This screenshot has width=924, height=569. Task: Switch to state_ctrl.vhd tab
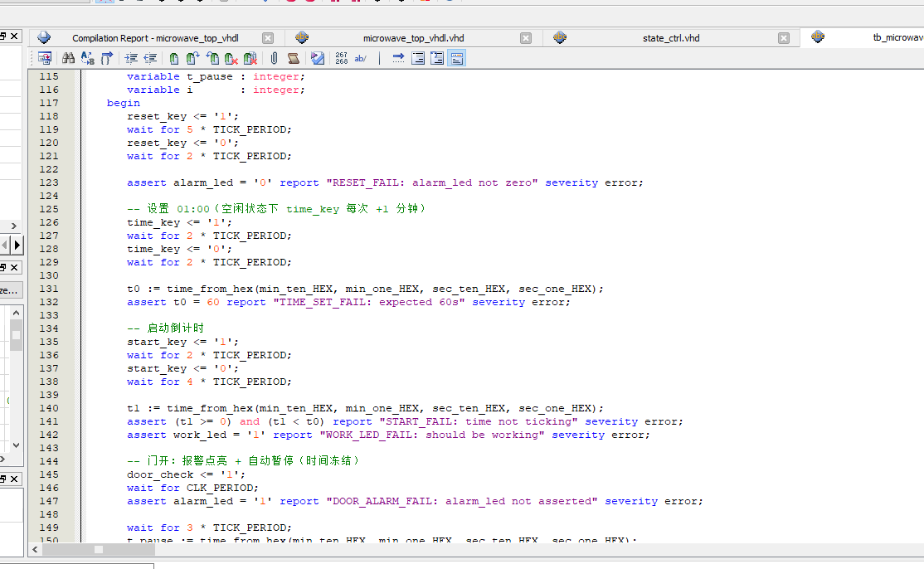tap(671, 37)
